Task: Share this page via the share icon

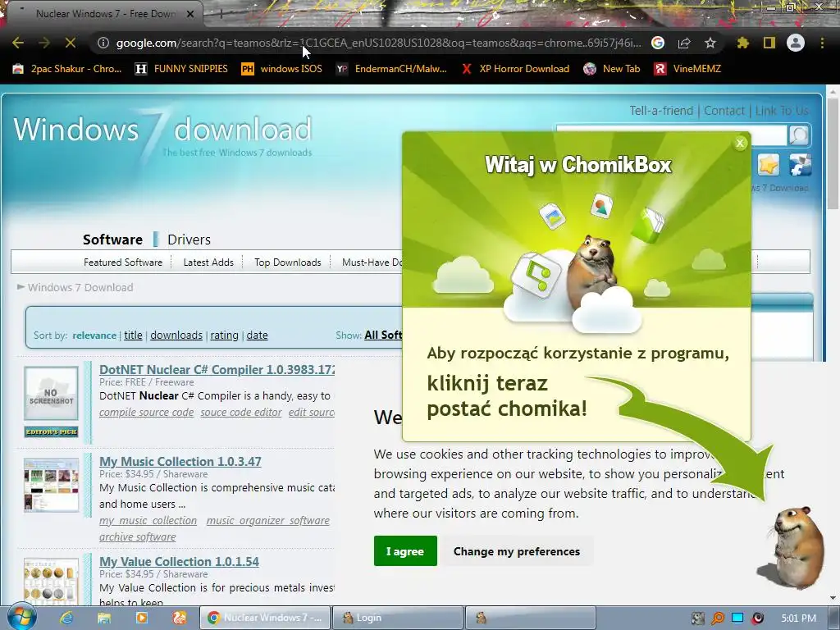Action: coord(684,43)
